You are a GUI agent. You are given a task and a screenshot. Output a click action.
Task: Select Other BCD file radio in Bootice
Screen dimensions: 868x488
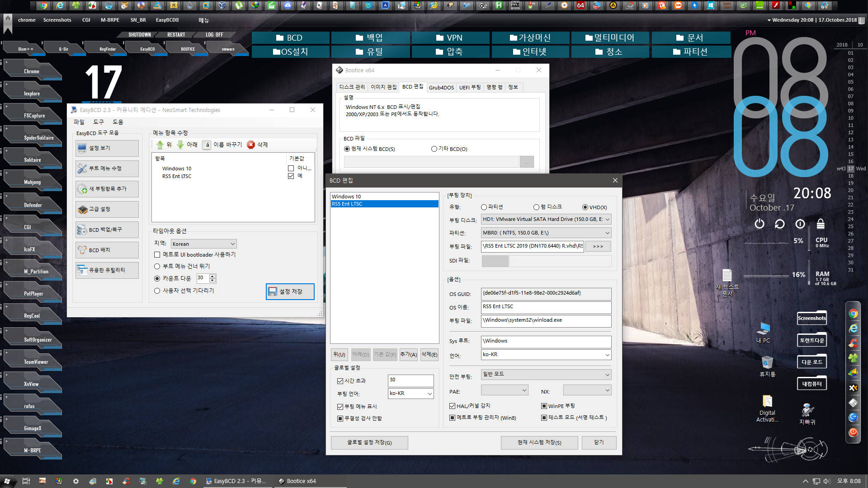(434, 149)
